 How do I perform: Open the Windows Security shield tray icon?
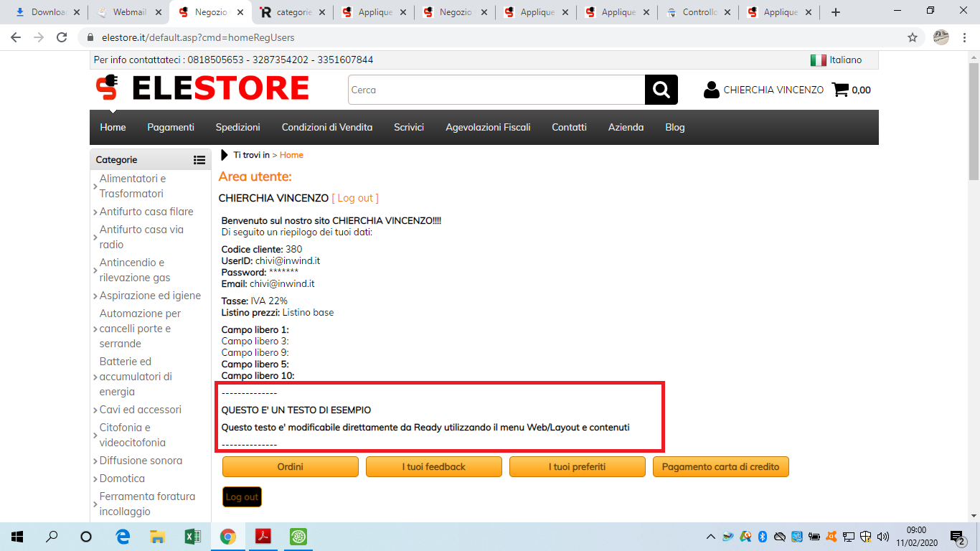click(x=866, y=536)
